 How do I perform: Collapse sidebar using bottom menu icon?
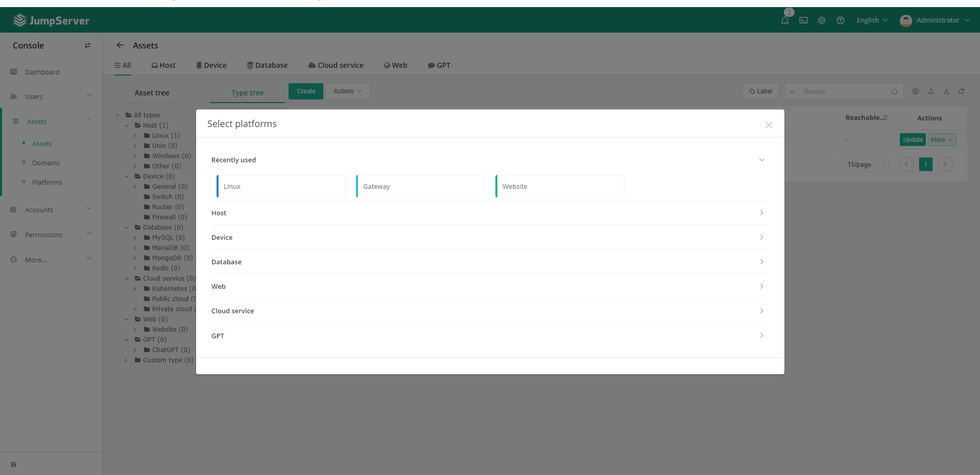(x=14, y=464)
